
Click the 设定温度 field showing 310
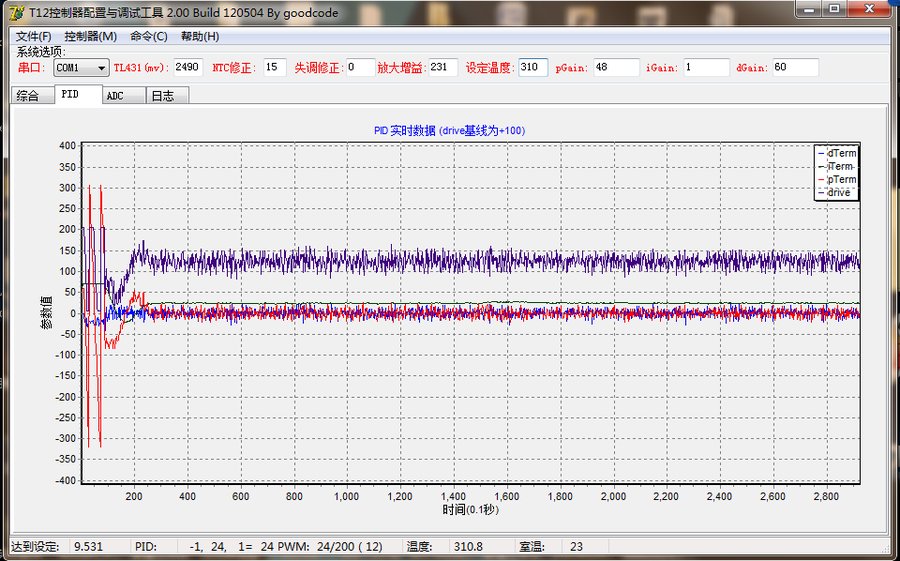pos(533,67)
